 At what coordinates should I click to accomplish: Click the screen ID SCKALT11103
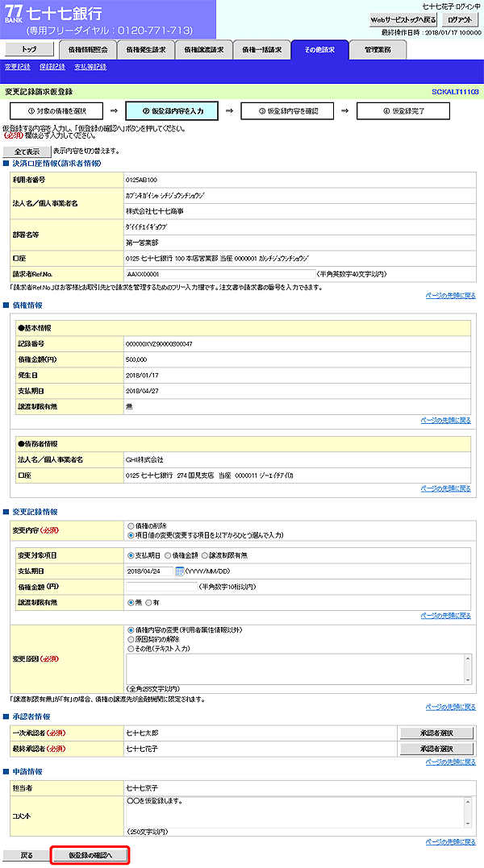point(455,91)
